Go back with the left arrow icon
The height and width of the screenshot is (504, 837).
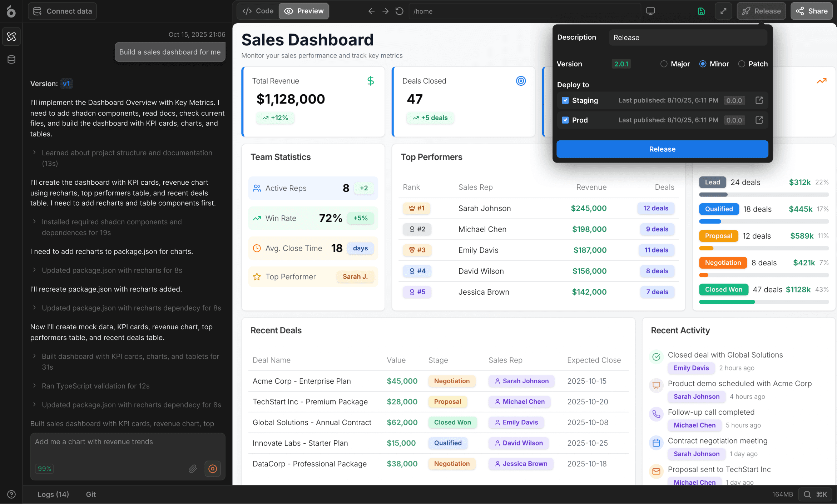coord(371,11)
